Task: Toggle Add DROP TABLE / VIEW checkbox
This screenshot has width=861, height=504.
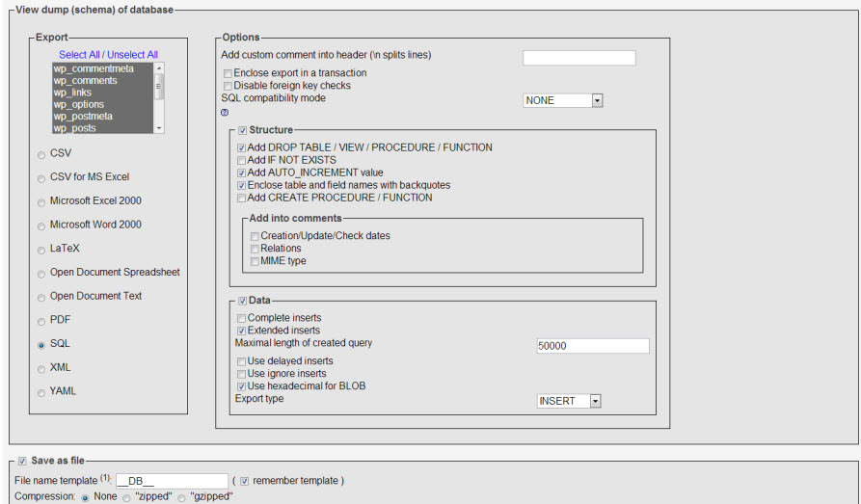Action: 241,148
